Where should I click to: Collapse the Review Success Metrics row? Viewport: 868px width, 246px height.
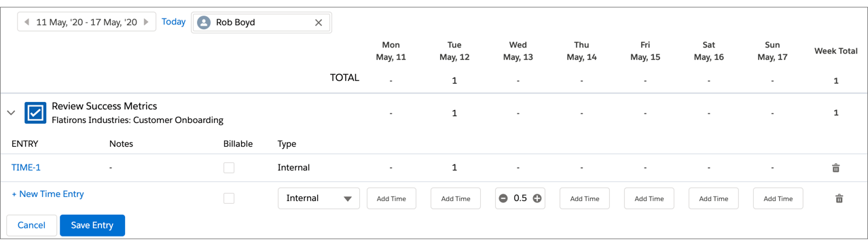[x=11, y=113]
